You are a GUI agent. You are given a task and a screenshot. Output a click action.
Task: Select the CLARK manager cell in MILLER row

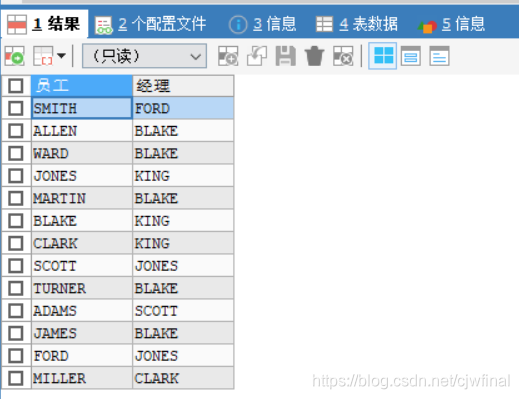(x=183, y=378)
